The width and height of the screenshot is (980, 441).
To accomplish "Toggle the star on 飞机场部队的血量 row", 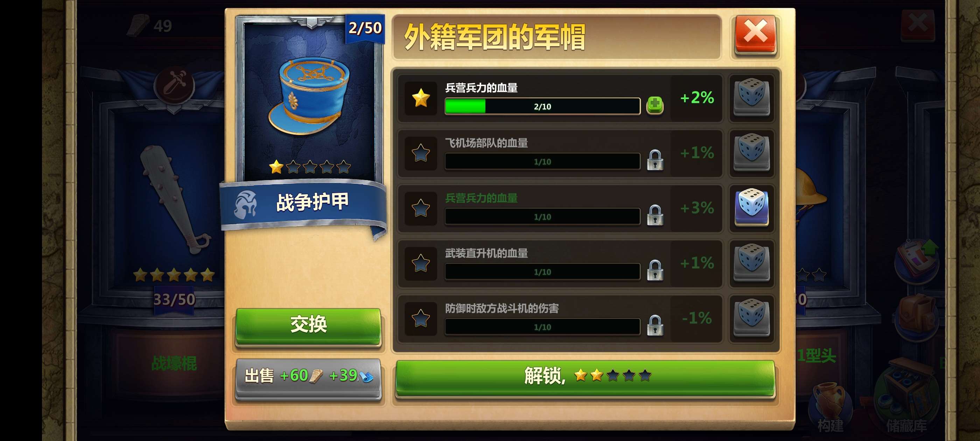I will tap(421, 153).
